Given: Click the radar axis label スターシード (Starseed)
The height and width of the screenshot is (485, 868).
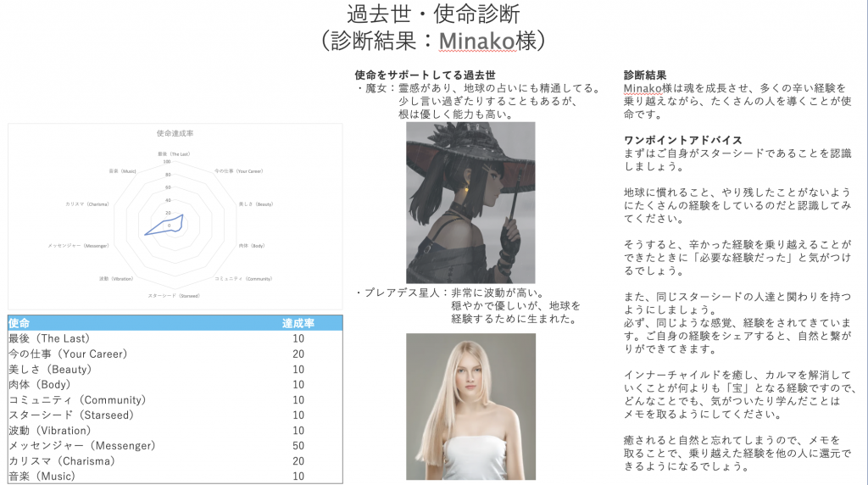Looking at the screenshot, I should tap(174, 296).
